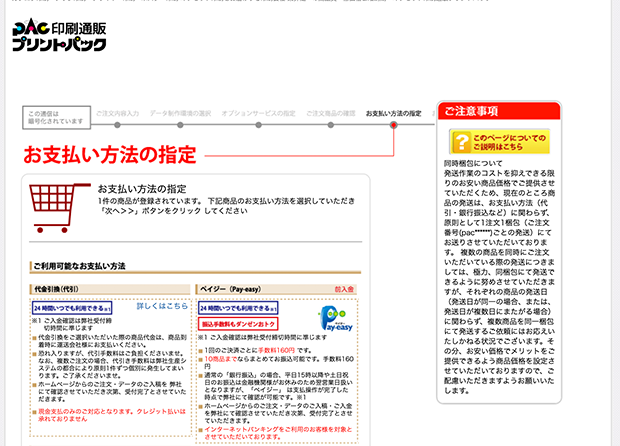Click the この通信は暗号化されています notice box
This screenshot has height=446, width=620.
(x=57, y=117)
